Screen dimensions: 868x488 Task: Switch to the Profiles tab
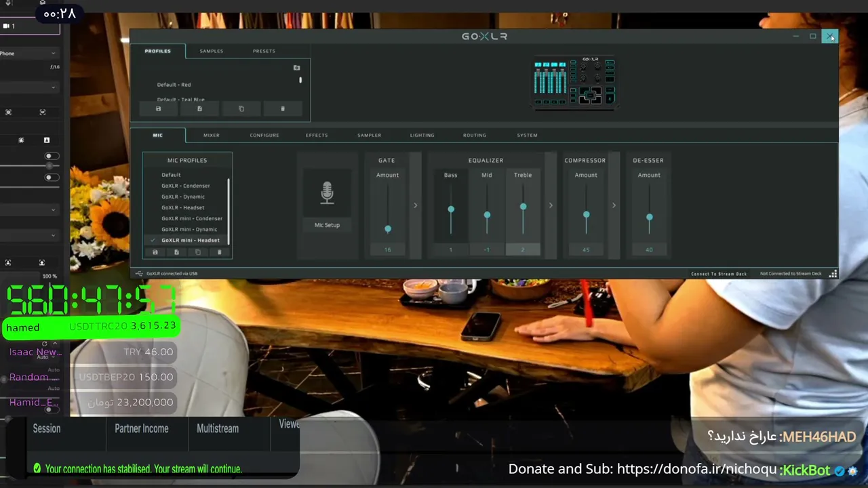point(157,51)
